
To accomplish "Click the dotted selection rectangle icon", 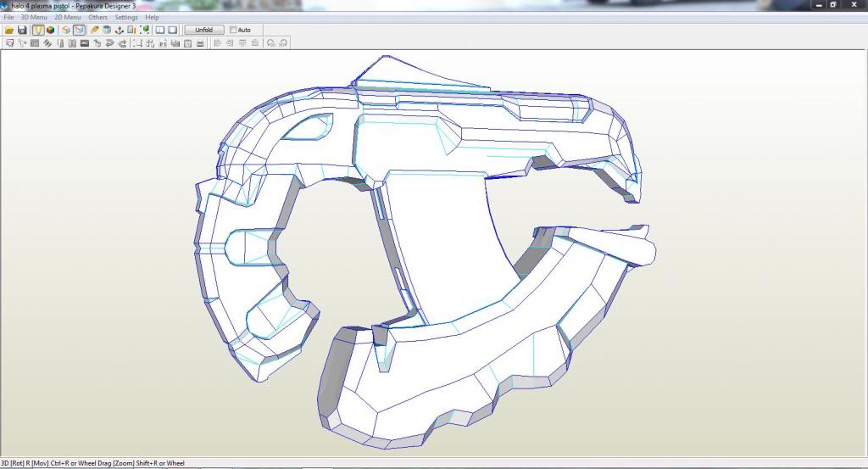I will (137, 43).
